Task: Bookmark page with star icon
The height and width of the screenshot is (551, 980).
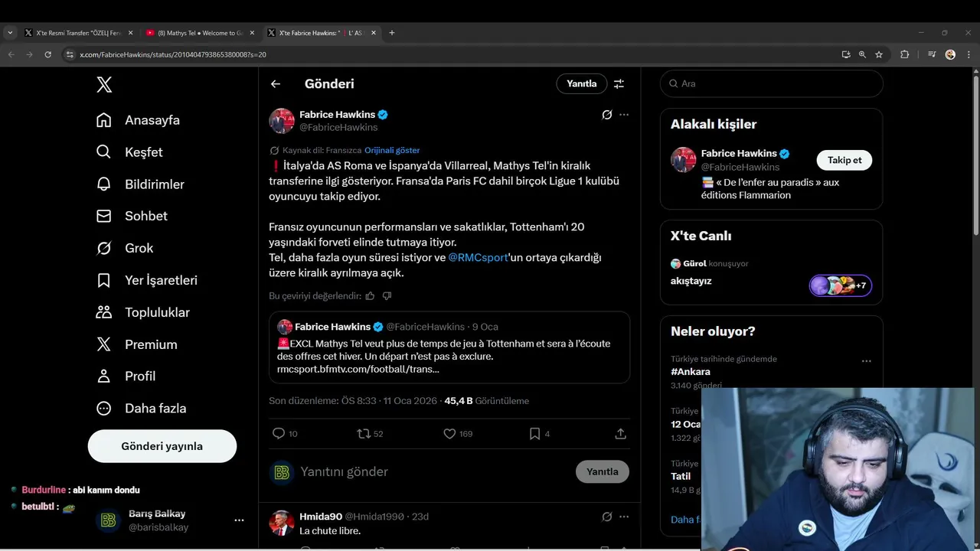Action: (x=879, y=54)
